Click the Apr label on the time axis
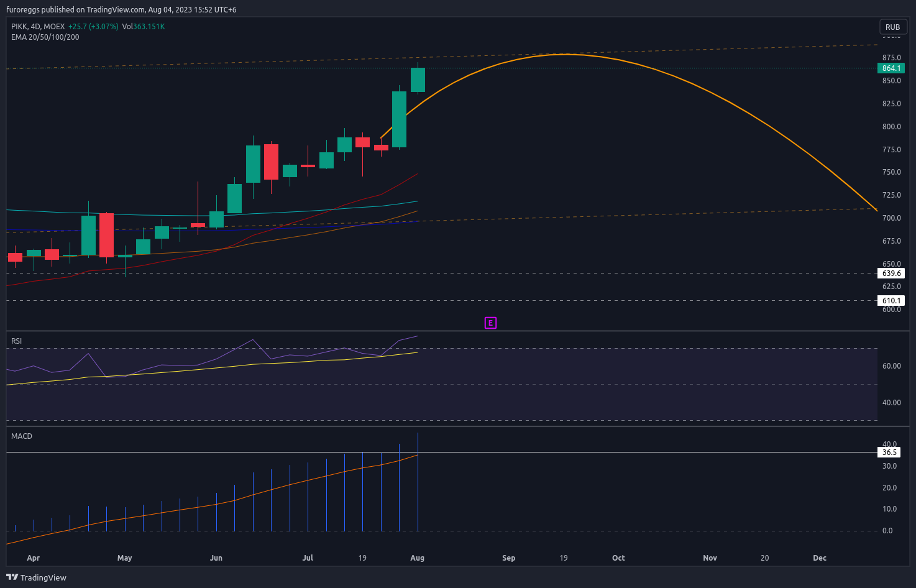This screenshot has width=916, height=588. (34, 558)
